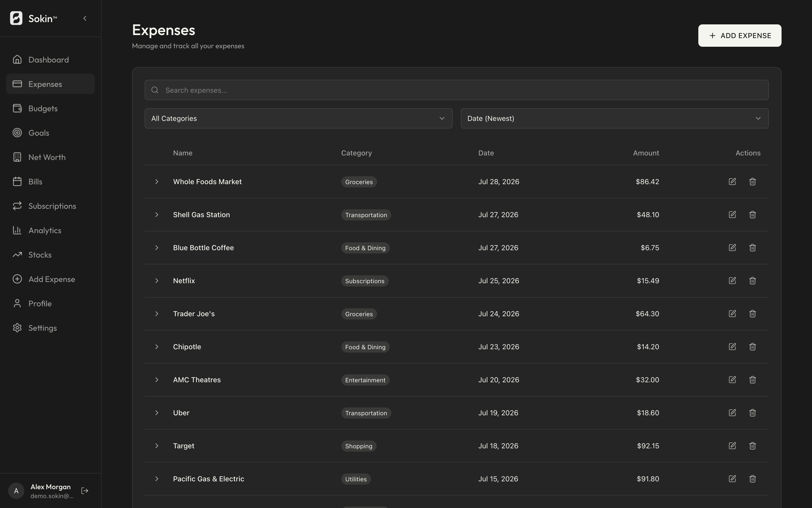The height and width of the screenshot is (508, 812).
Task: Click the Name column header
Action: coord(183,153)
